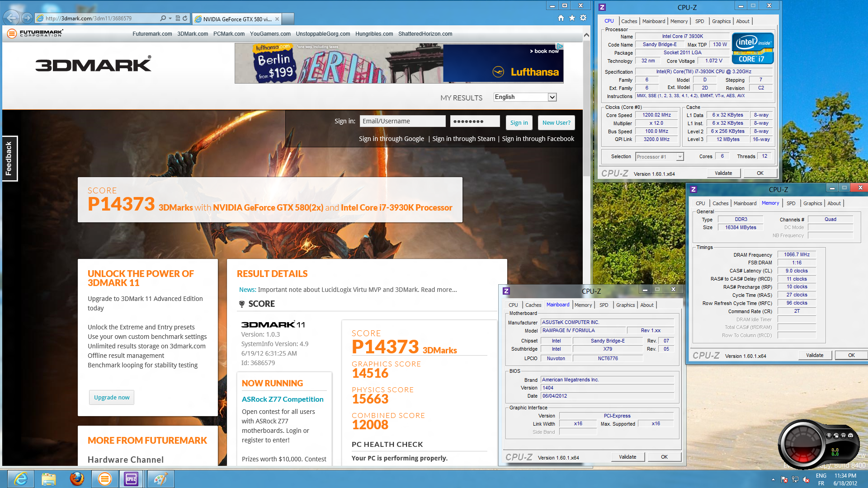Open the Feedback side tab
This screenshot has width=868, height=488.
coord(9,159)
